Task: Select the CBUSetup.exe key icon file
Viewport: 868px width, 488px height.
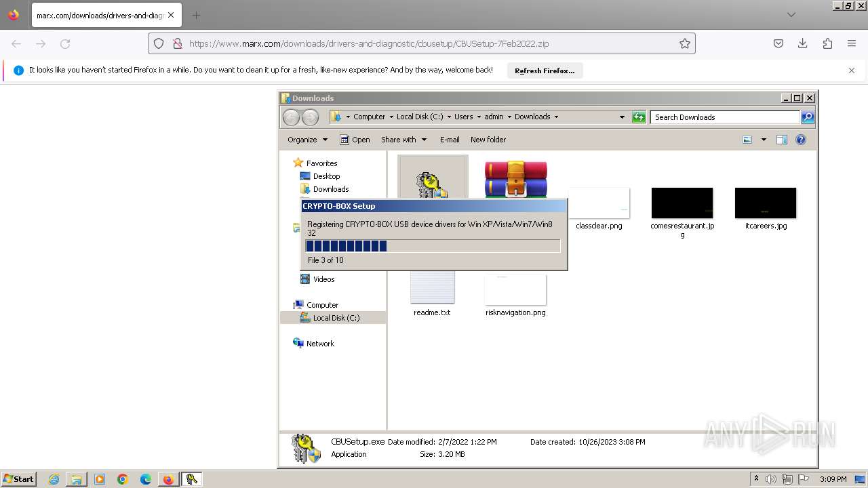Action: point(433,178)
